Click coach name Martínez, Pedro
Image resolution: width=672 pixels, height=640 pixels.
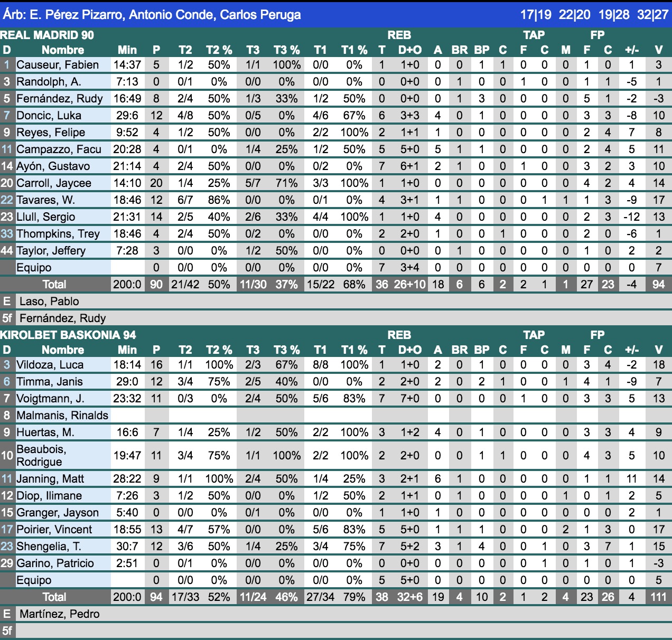click(x=59, y=614)
